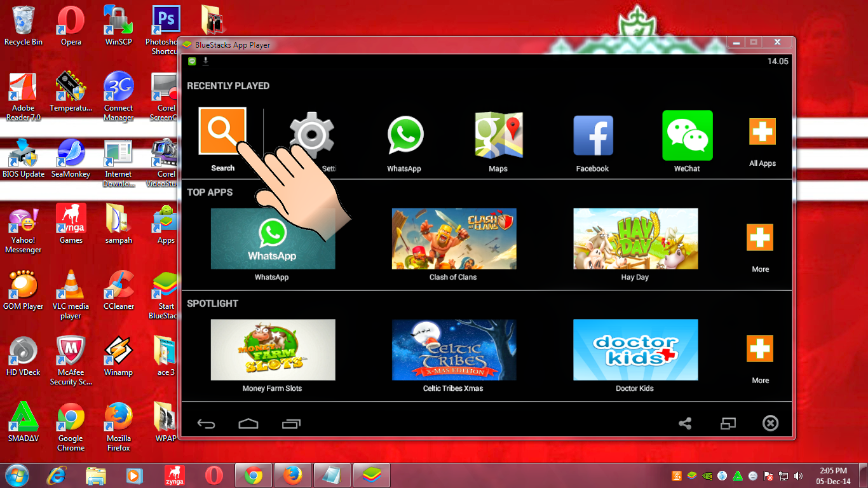
Task: Open Maps app in Recently Played
Action: (x=498, y=134)
